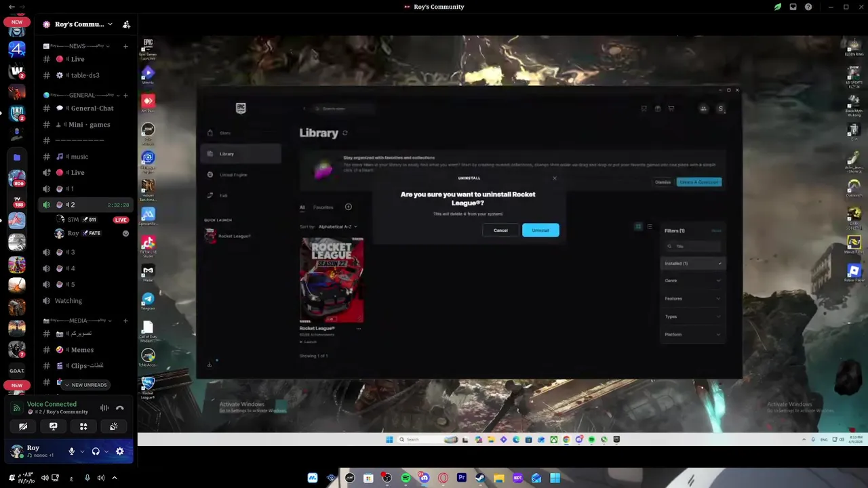The height and width of the screenshot is (488, 868).
Task: Toggle the Installed filter checkbox
Action: (x=692, y=263)
